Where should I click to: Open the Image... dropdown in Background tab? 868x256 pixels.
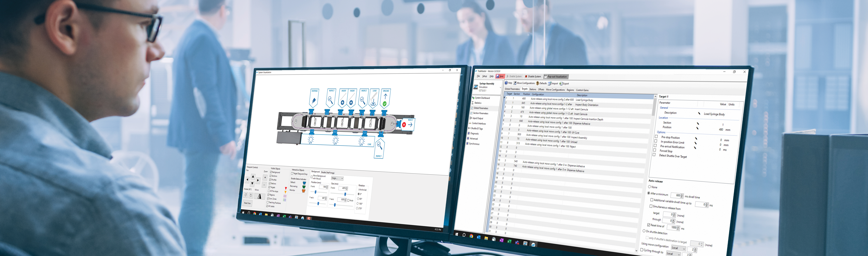[337, 178]
